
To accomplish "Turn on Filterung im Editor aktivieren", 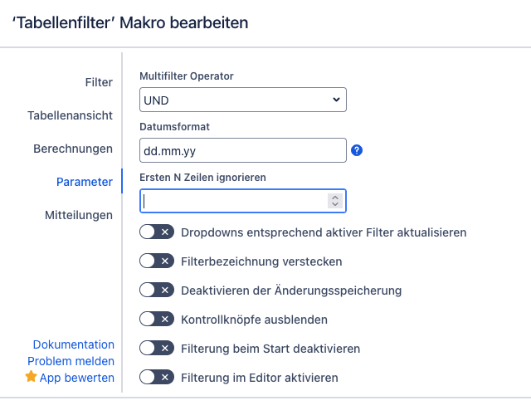I will click(x=156, y=378).
